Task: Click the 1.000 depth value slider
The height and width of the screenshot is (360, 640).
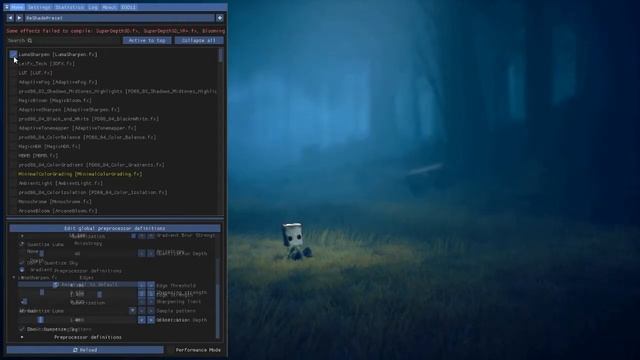Action: coord(77,320)
